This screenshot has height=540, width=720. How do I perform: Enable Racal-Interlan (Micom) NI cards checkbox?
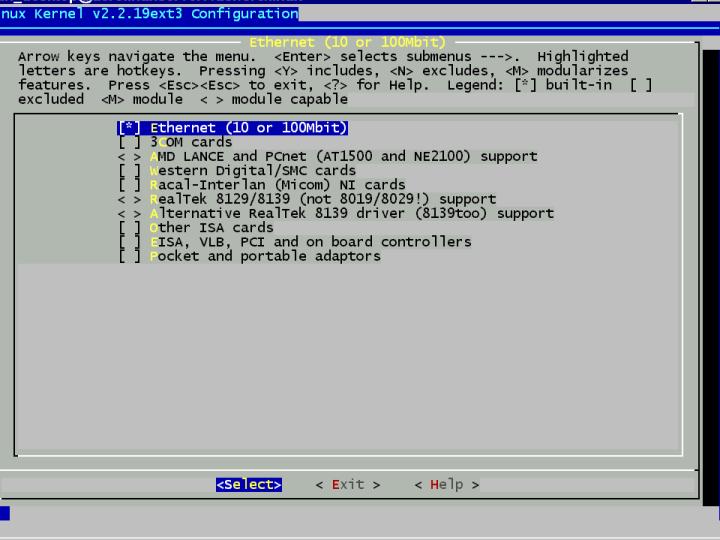pos(129,185)
